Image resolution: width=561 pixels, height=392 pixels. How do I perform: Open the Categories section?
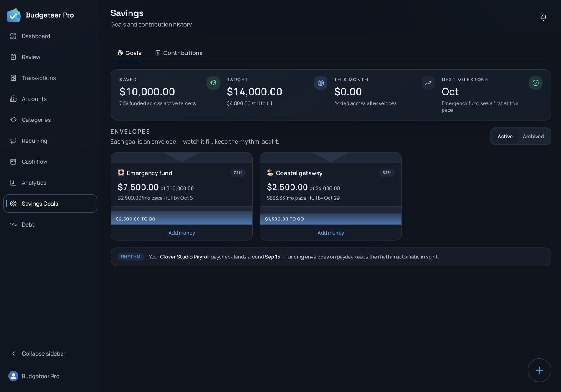coord(50,120)
